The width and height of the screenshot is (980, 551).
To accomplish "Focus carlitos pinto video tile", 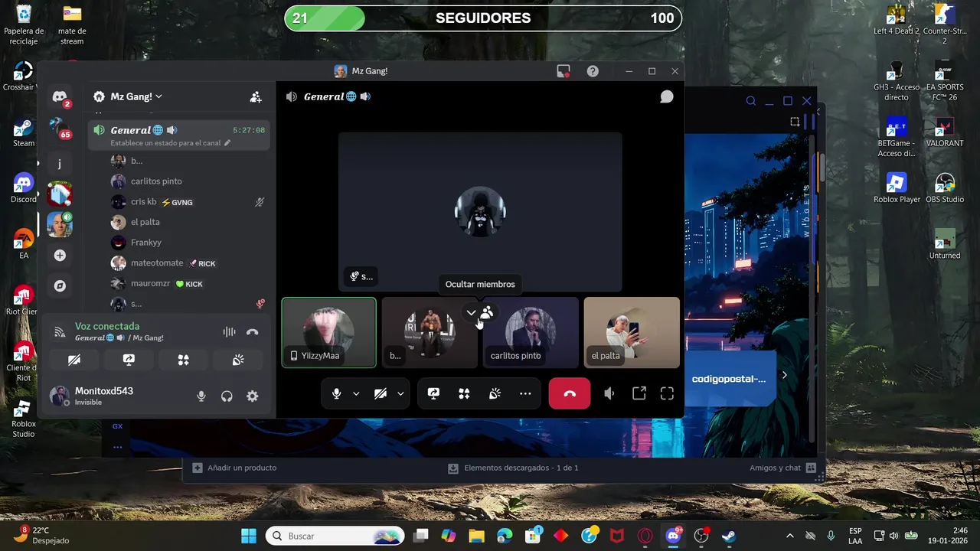I will pos(531,333).
